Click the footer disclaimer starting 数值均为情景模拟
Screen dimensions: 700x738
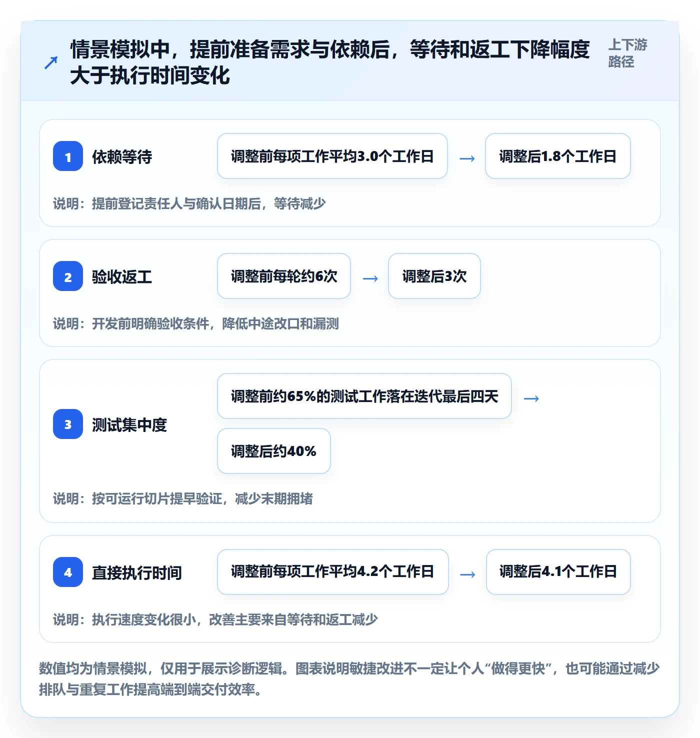coord(349,678)
